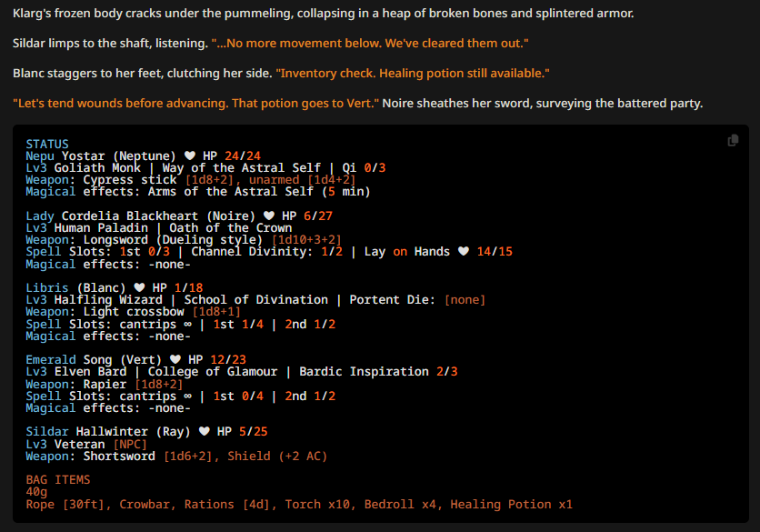
Task: Click "Torch x10" in bag items
Action: coord(317,505)
